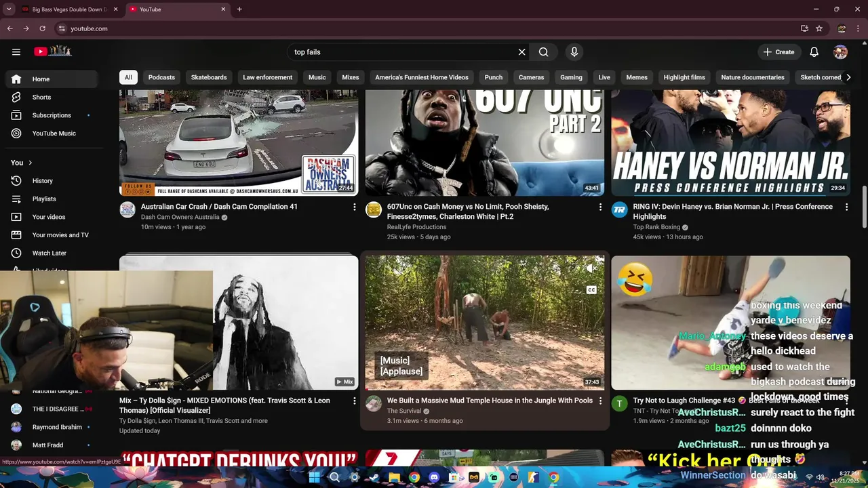Switch to Big Bass Vegas tab
Viewport: 868px width, 488px height.
(69, 9)
